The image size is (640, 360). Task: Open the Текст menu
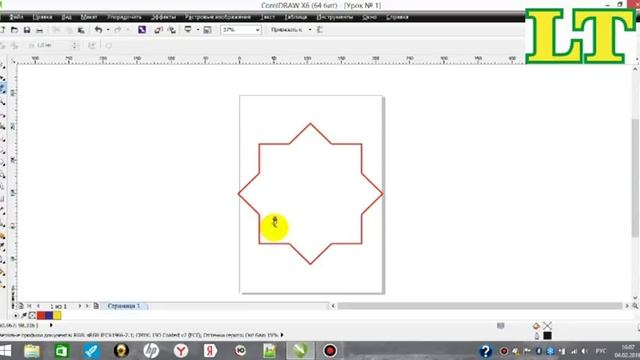point(267,17)
